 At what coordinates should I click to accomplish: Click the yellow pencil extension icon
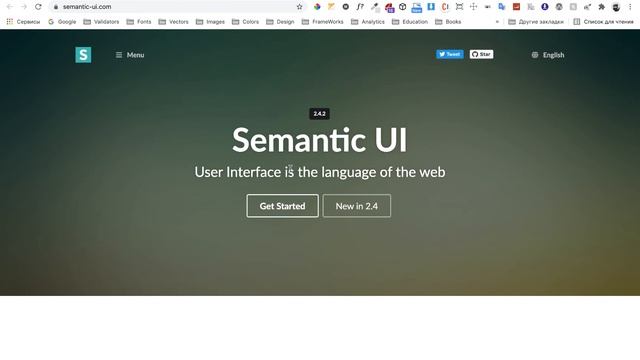pyautogui.click(x=331, y=7)
